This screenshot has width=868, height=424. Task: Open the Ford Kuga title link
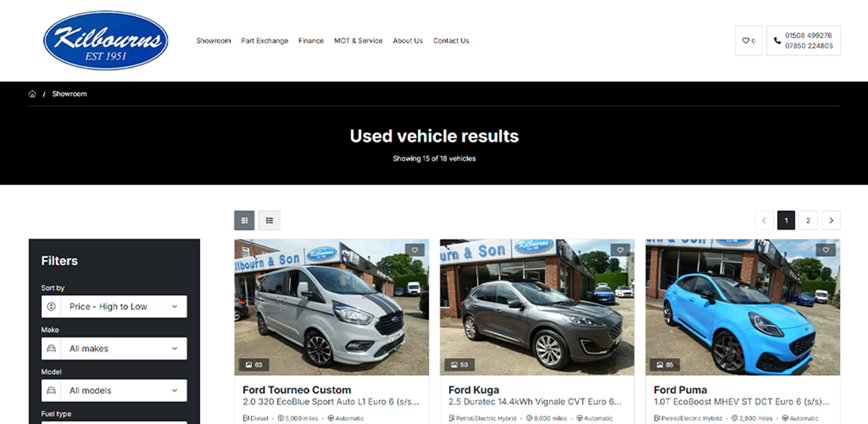coord(474,390)
